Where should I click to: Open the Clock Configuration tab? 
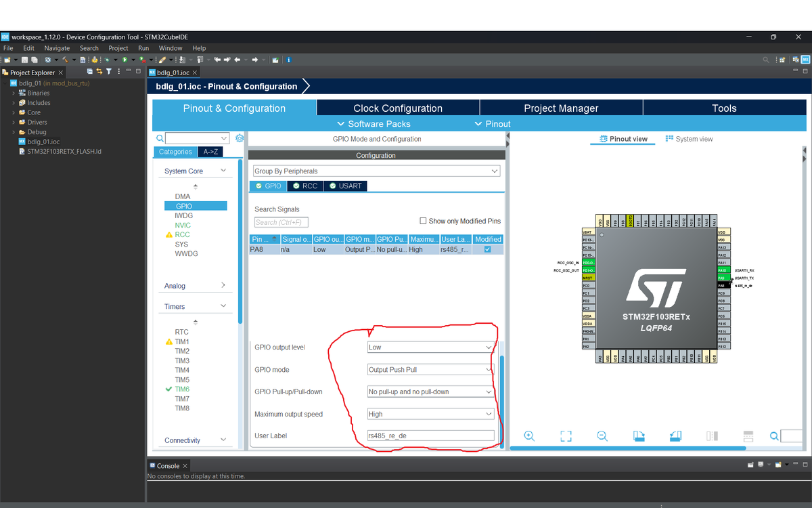click(x=398, y=108)
